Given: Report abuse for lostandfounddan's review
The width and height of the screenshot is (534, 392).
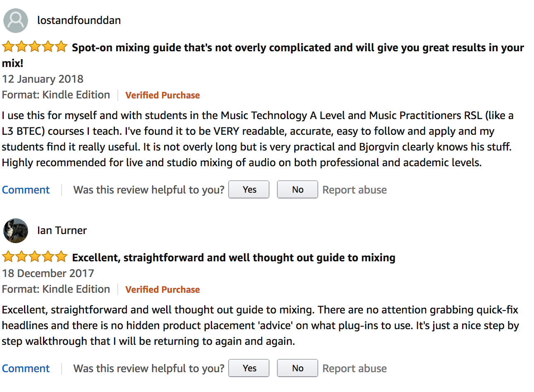Looking at the screenshot, I should (x=354, y=190).
